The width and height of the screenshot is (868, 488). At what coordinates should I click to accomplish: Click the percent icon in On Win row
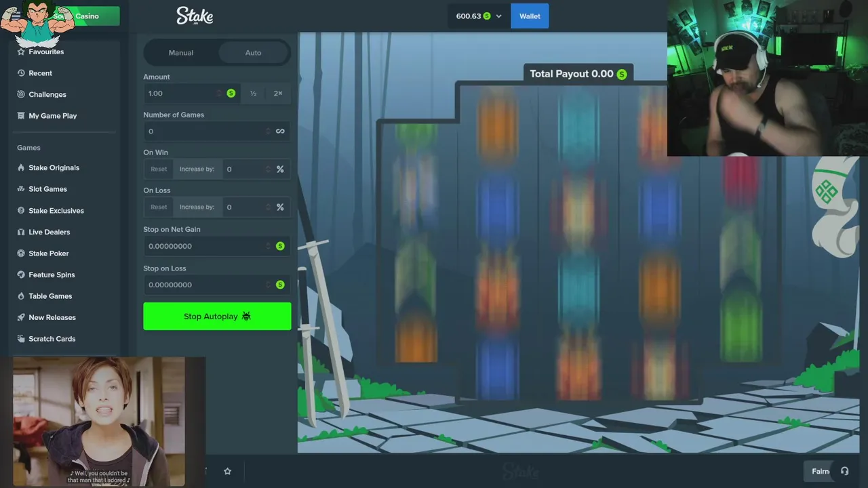[x=280, y=169]
